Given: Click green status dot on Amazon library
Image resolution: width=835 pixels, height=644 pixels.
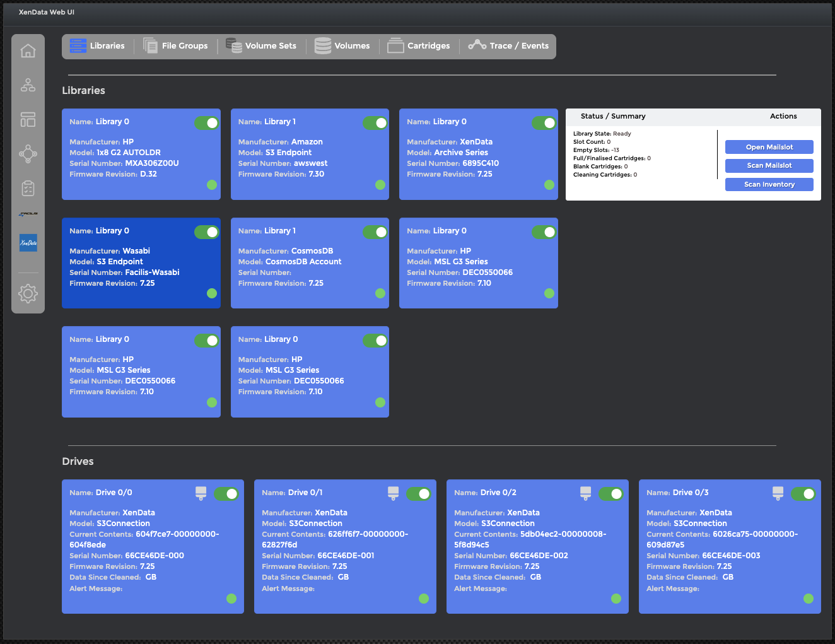Looking at the screenshot, I should point(380,185).
